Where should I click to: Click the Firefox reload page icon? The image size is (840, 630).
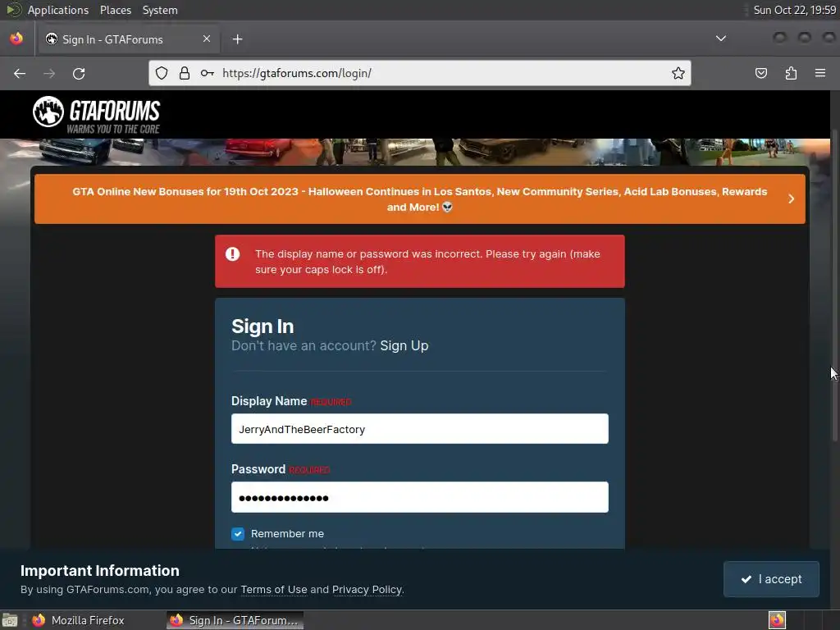tap(79, 73)
